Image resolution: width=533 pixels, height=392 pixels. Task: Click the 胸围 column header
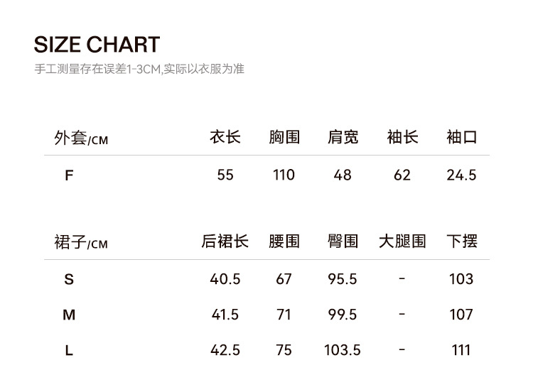pyautogui.click(x=284, y=137)
